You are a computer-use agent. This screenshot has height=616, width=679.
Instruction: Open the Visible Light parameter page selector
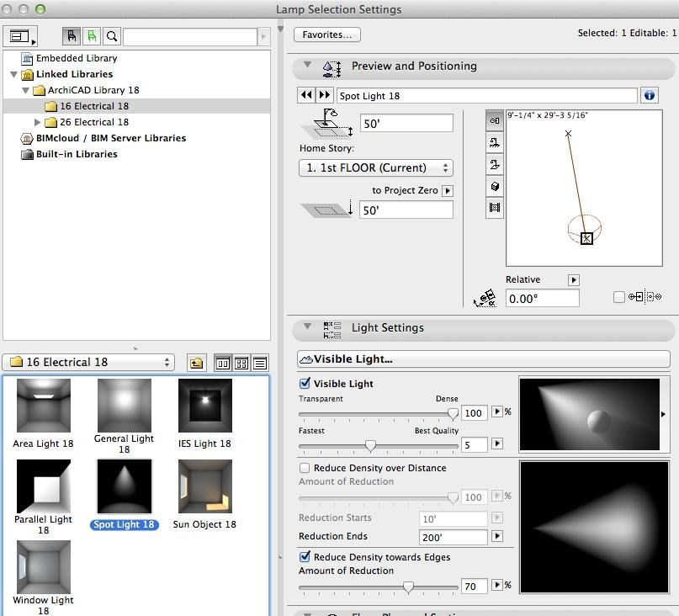[x=483, y=359]
